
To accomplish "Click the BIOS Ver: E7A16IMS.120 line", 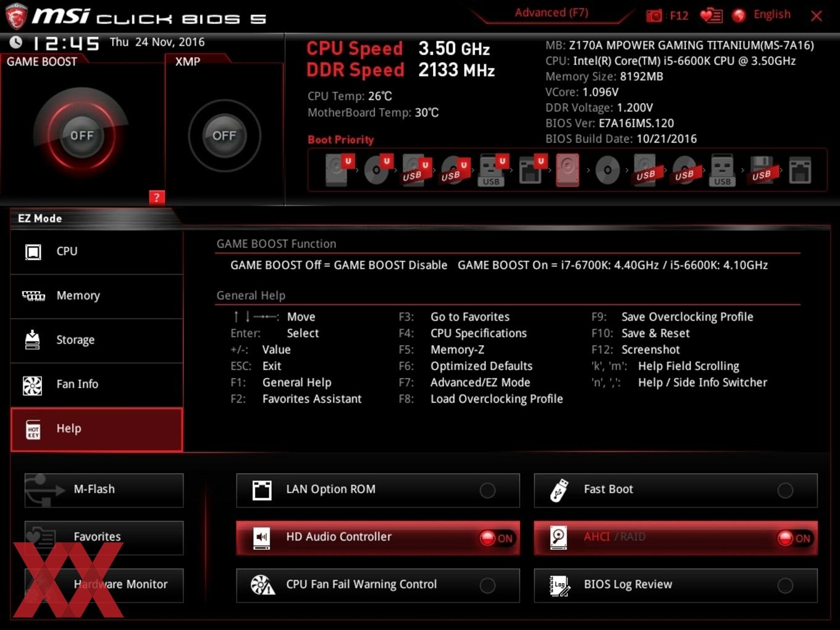I will tap(610, 123).
